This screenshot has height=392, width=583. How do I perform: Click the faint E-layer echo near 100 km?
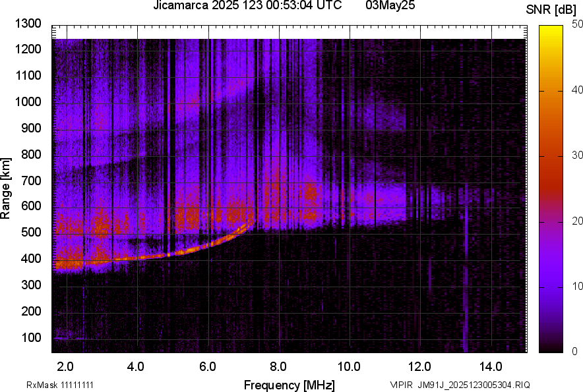[69, 339]
